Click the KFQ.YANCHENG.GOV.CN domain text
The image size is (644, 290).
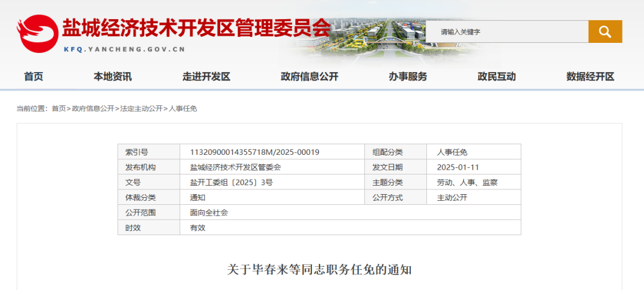click(125, 49)
